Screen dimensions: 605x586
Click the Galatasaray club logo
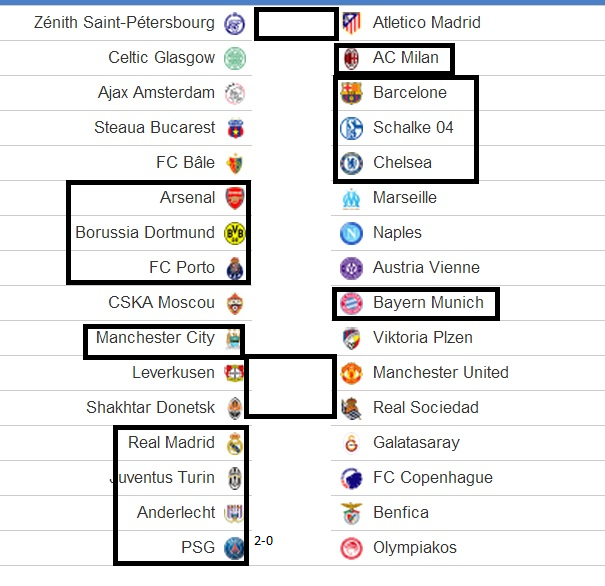[352, 443]
